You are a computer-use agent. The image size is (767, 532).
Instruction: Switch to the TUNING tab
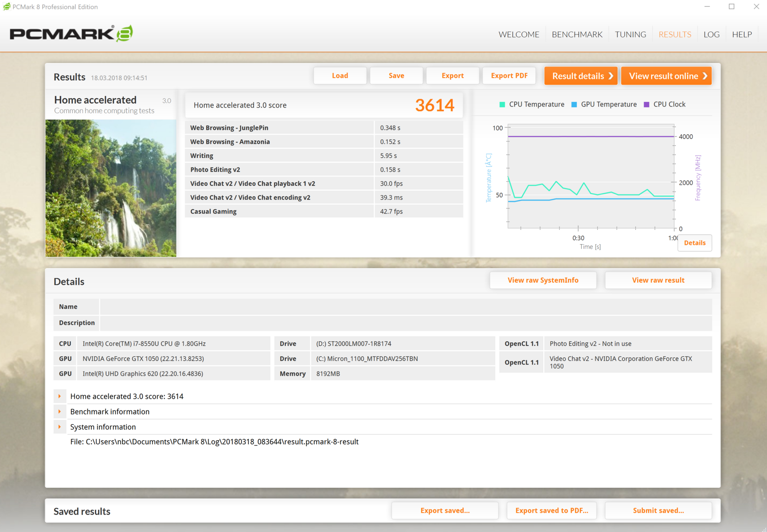[630, 35]
